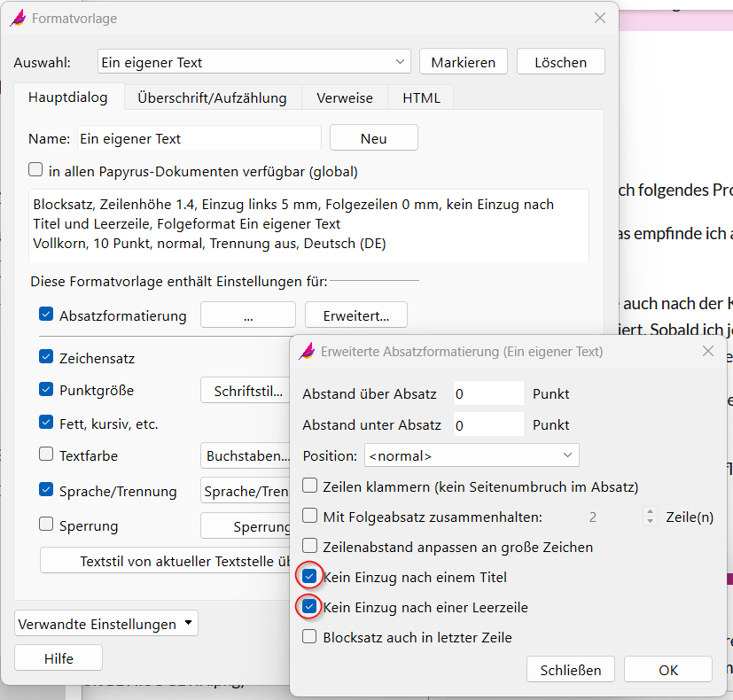733x700 pixels.
Task: Close the Formatvorlage window via X
Action: tap(600, 18)
